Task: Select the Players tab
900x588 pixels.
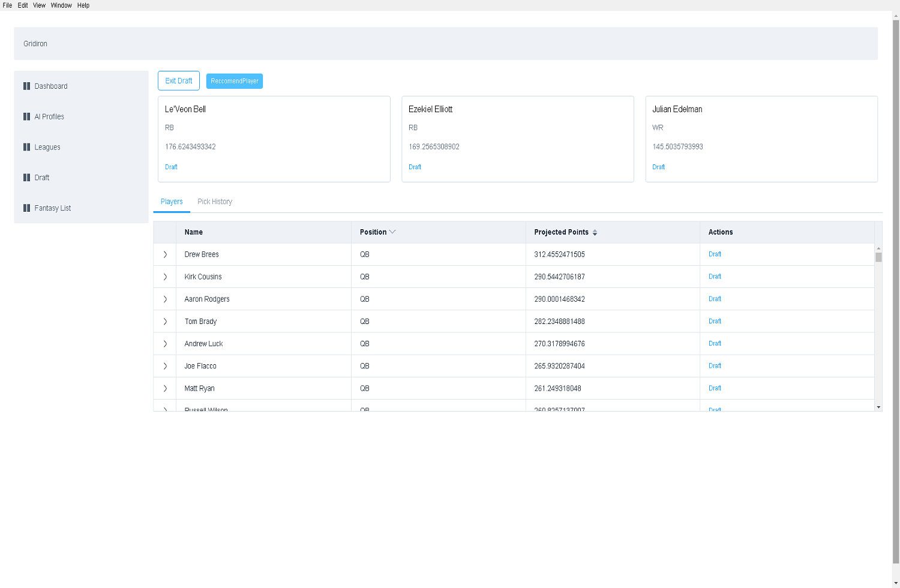Action: pyautogui.click(x=172, y=202)
